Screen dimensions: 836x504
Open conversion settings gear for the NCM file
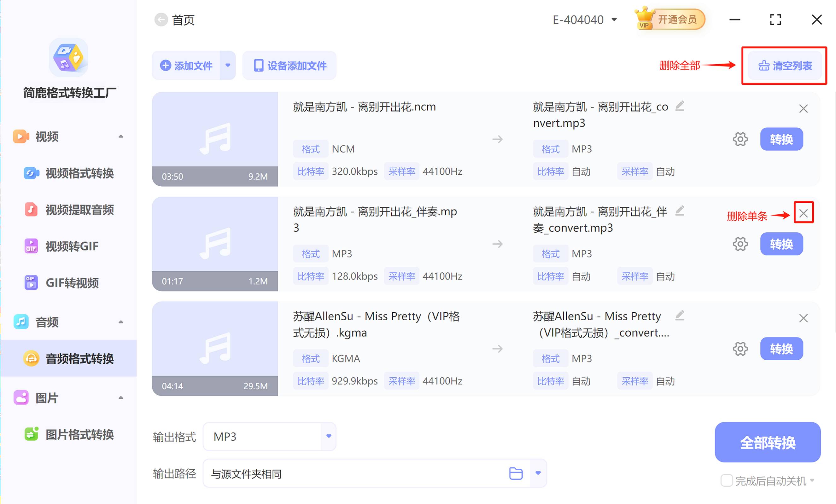click(x=740, y=139)
